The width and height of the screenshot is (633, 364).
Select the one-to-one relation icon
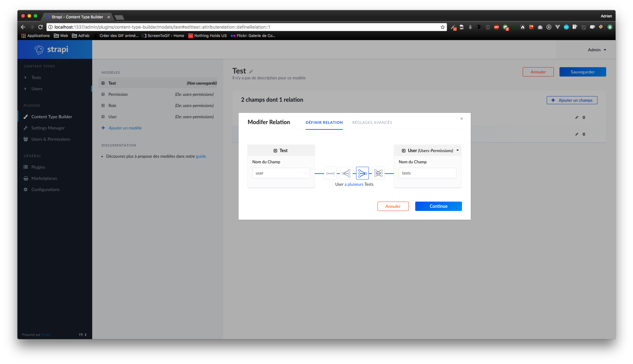(x=330, y=173)
